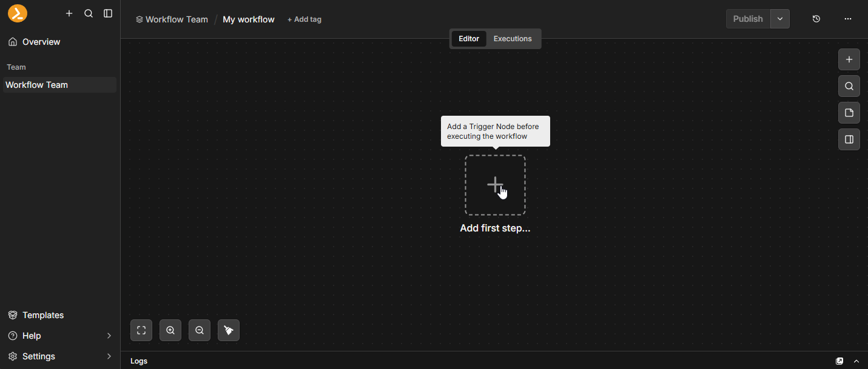Publish the workflow

(x=748, y=19)
